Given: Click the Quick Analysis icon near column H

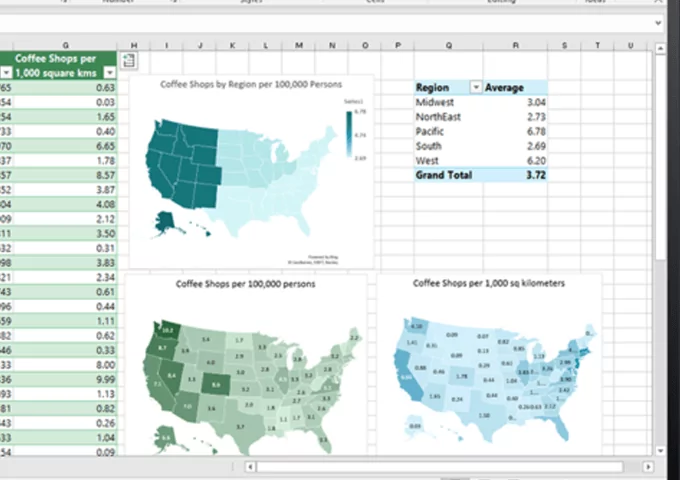Looking at the screenshot, I should 128,61.
